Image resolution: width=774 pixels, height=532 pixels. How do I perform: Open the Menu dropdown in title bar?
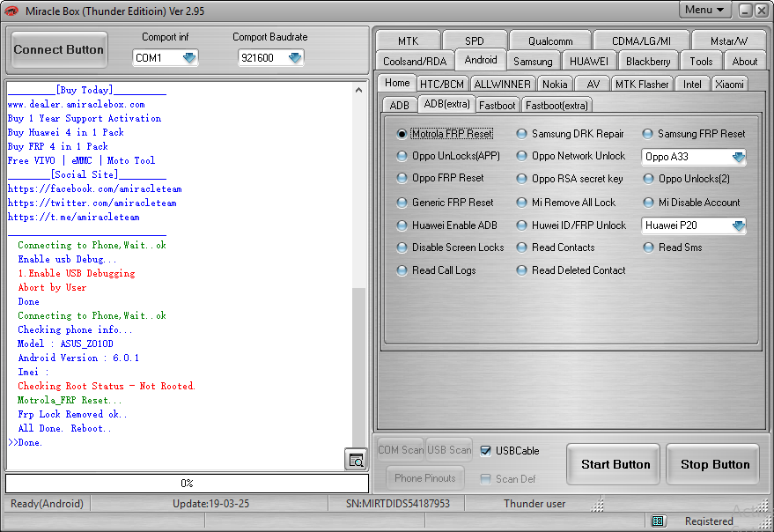pyautogui.click(x=704, y=10)
